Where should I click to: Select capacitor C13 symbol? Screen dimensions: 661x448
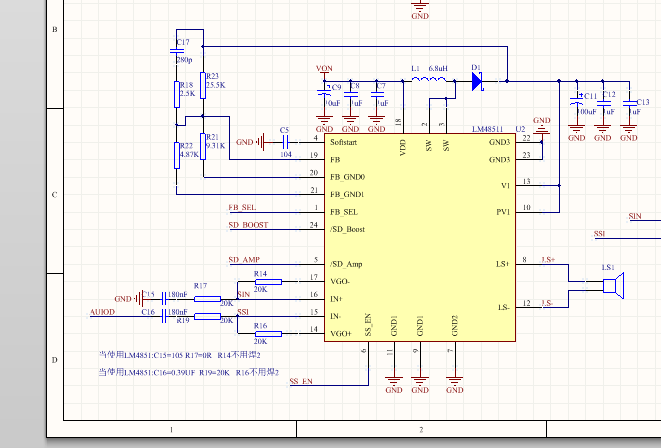(x=629, y=103)
